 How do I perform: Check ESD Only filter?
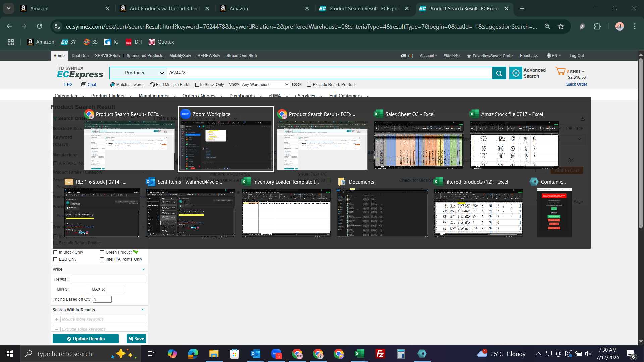55,259
